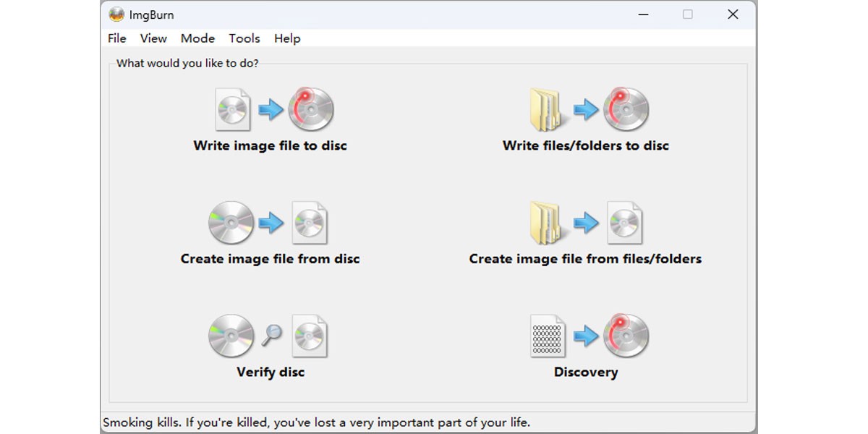
Task: Open the Help menu
Action: tap(287, 38)
